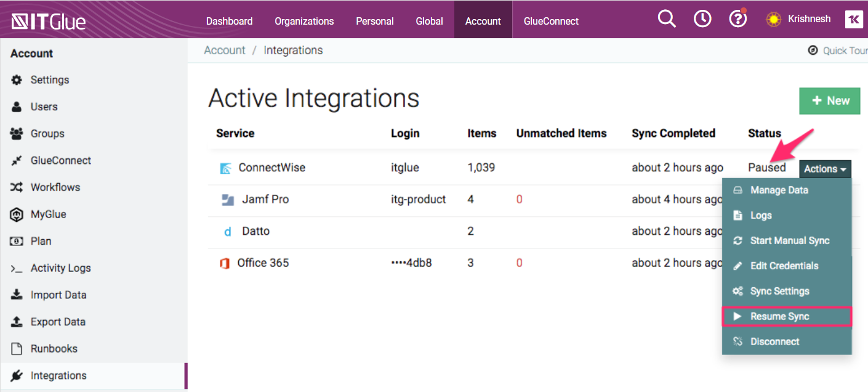Click the Import Data download icon

click(x=17, y=295)
